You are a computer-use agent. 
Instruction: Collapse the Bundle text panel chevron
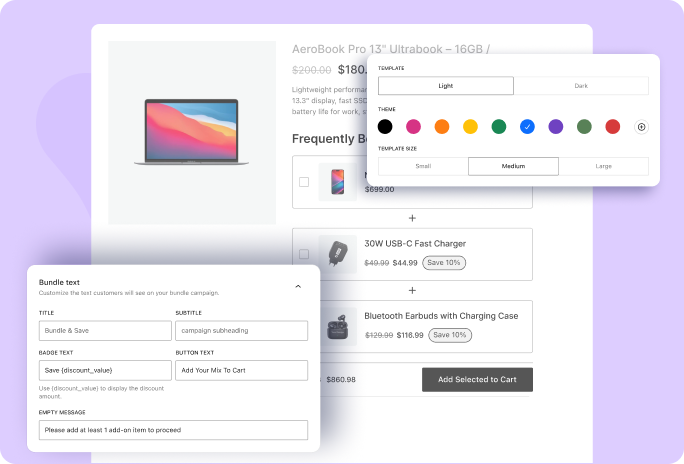pyautogui.click(x=298, y=287)
